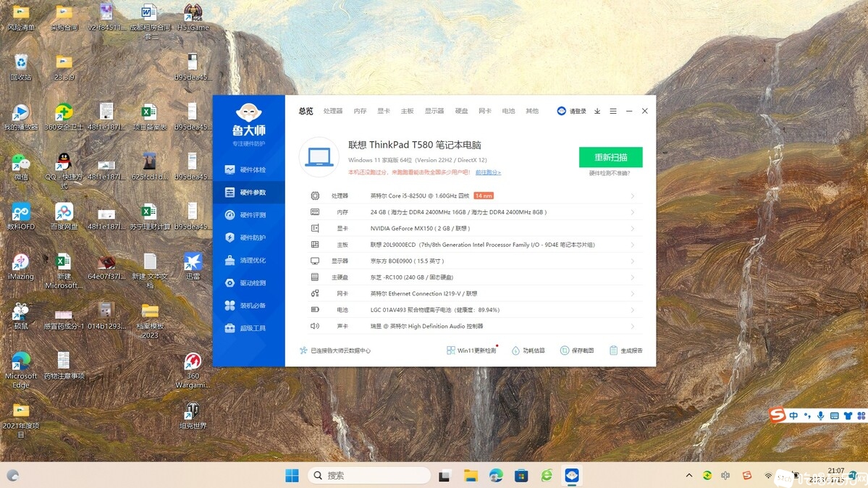Select 360安全卫士 desktop icon
This screenshot has height=488, width=868.
(64, 117)
